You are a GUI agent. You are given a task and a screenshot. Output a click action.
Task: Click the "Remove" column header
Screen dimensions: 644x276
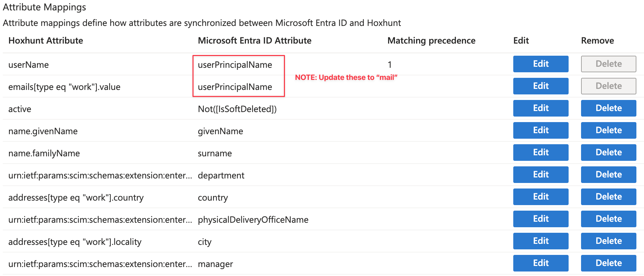pos(597,40)
